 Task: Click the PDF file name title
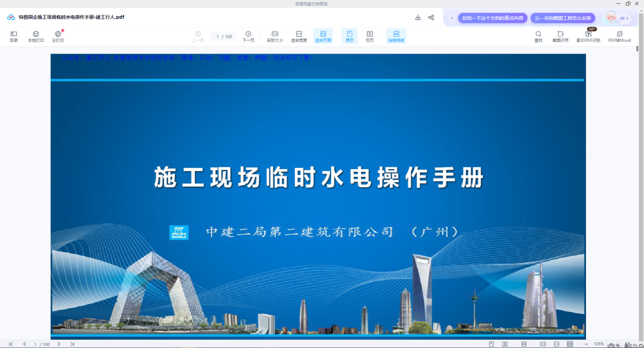[x=71, y=17]
